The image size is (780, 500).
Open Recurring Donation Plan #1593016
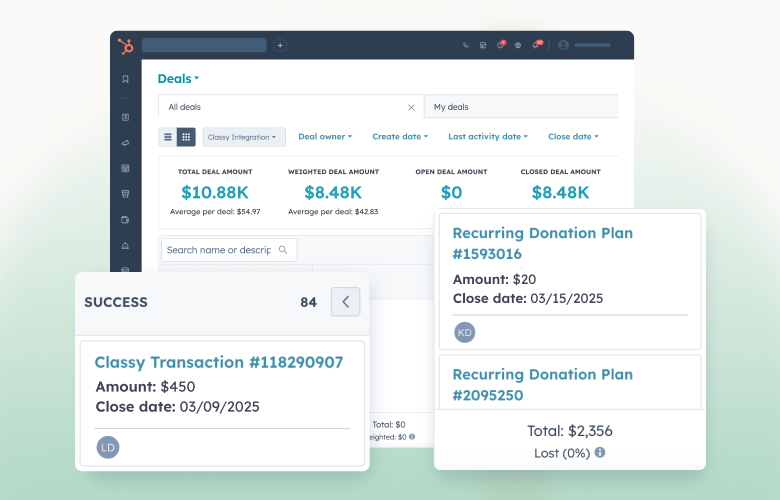click(542, 243)
